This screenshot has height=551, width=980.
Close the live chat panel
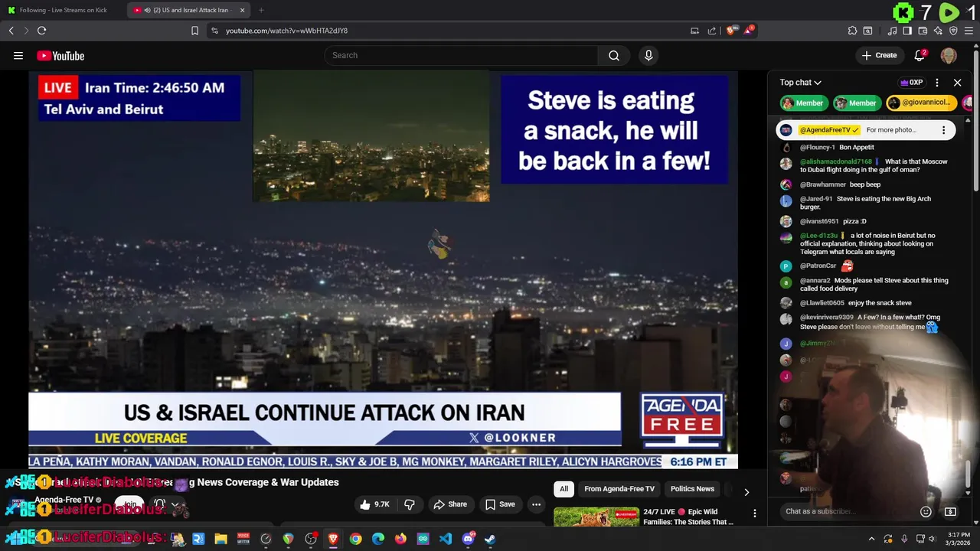(x=957, y=83)
